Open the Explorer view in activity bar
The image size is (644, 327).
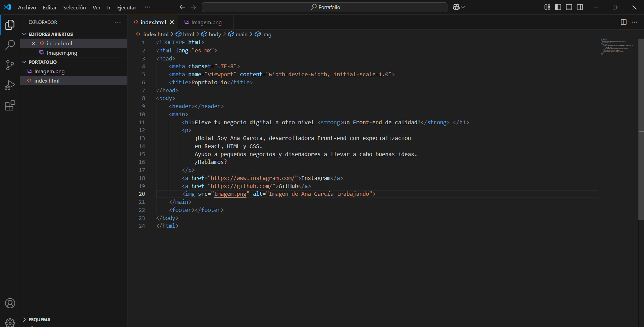(x=10, y=25)
